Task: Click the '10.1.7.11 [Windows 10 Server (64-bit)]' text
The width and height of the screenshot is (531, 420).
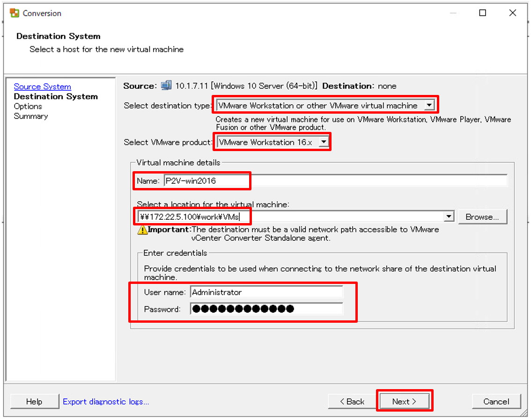Action: coord(246,86)
